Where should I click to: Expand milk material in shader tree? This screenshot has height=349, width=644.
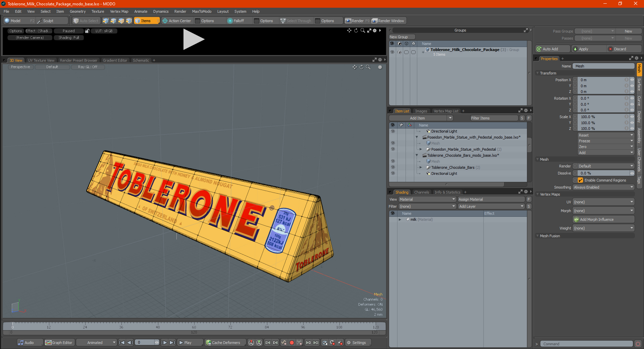tap(400, 219)
